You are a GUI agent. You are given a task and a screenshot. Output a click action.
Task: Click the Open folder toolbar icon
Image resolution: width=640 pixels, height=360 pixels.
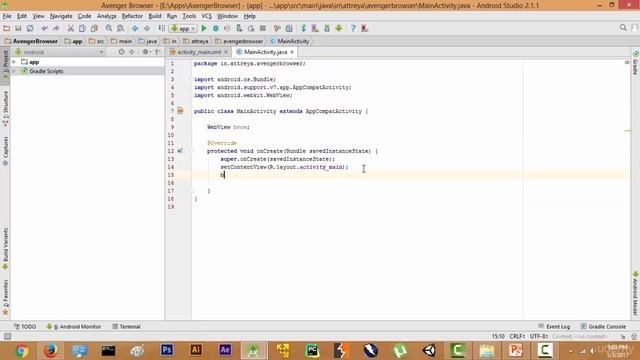click(7, 28)
